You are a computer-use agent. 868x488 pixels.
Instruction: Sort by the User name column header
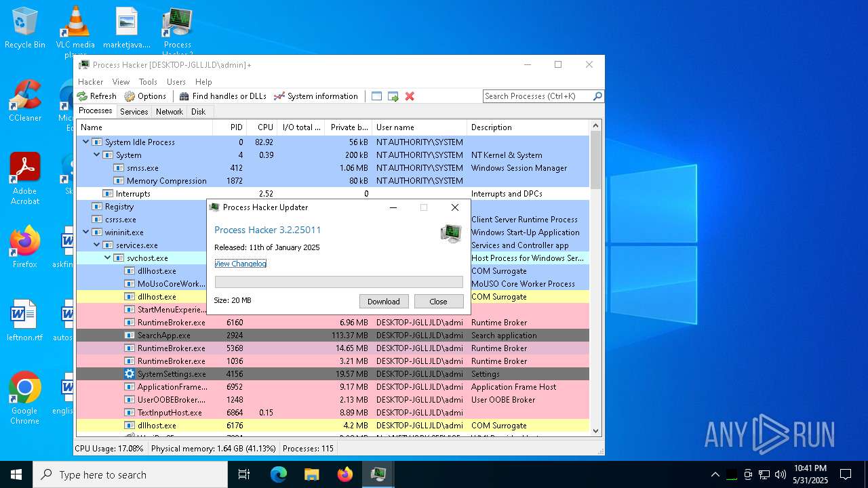click(x=419, y=127)
